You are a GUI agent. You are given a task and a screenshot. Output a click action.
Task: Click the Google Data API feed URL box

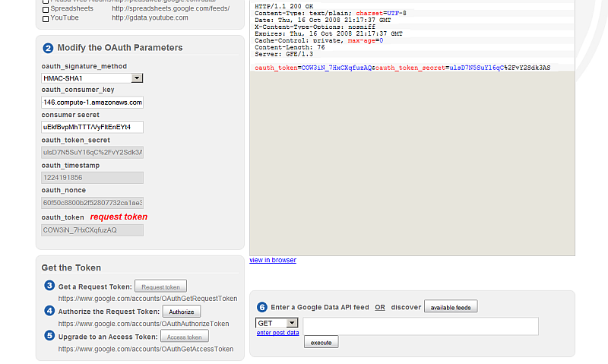(420, 326)
